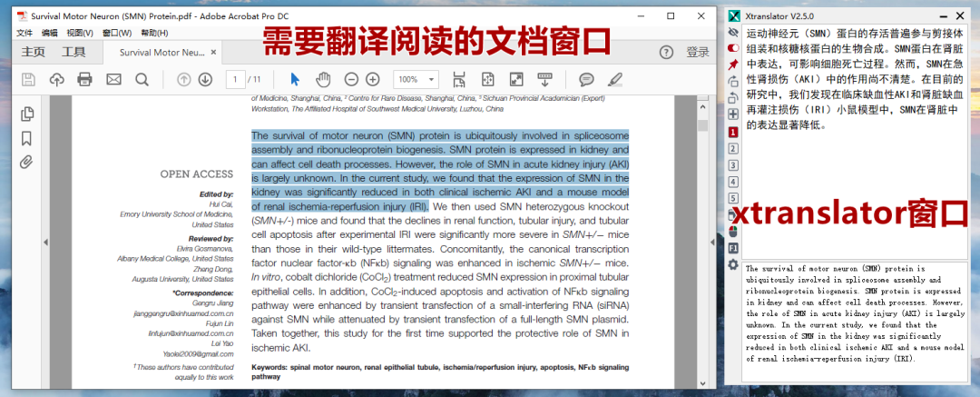Switch the red toggle in Xtranslator sidebar

(x=733, y=47)
